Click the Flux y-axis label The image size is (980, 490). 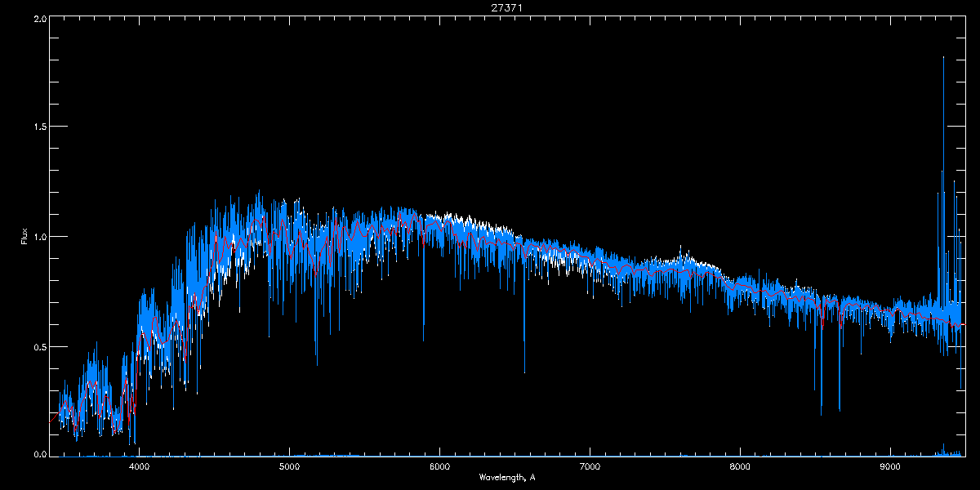point(24,236)
